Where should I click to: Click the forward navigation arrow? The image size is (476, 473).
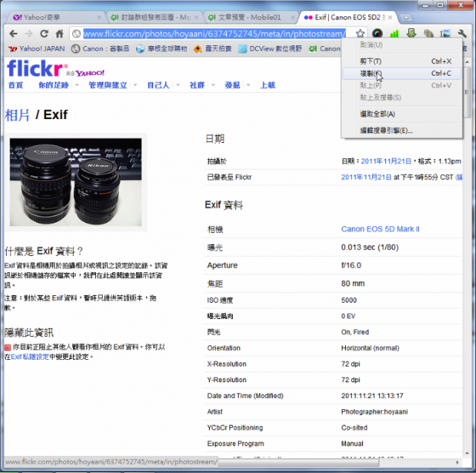point(29,33)
